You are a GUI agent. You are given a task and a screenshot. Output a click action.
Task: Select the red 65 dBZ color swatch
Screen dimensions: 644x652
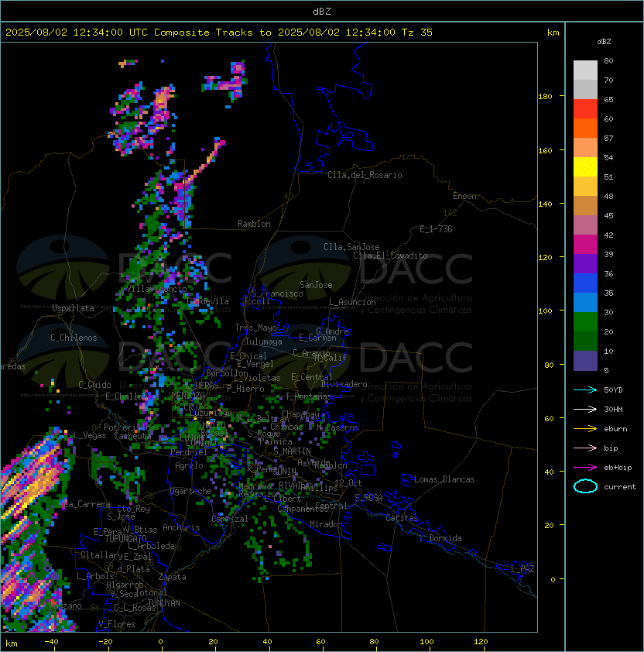585,109
